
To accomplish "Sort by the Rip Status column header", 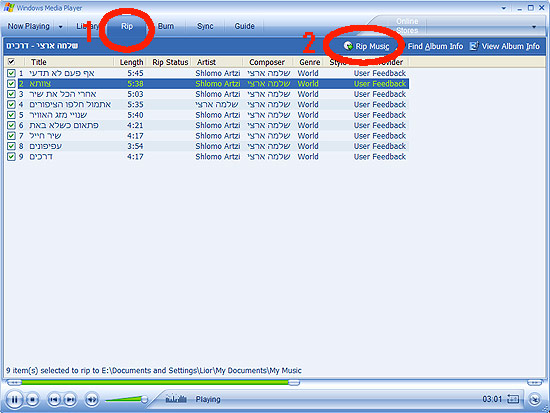I will click(x=170, y=62).
